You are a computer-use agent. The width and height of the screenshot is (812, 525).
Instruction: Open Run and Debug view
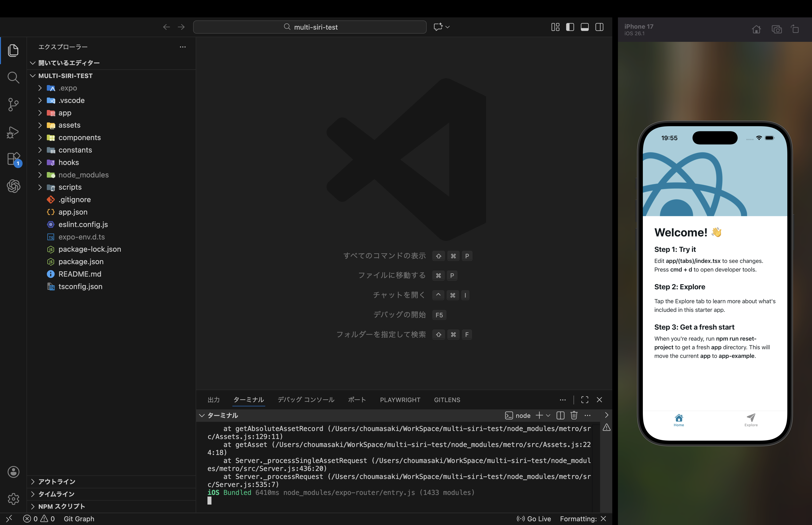pos(13,132)
